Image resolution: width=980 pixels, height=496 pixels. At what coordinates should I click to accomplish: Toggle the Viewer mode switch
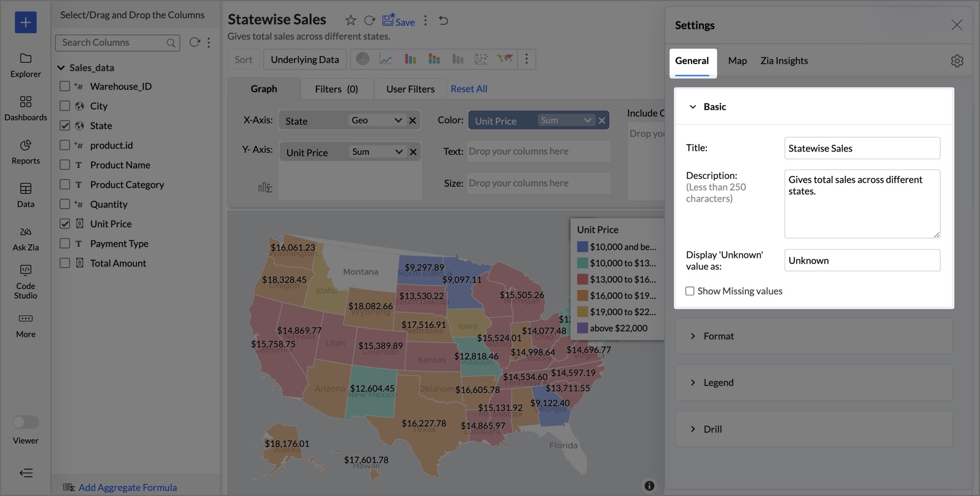(x=26, y=422)
